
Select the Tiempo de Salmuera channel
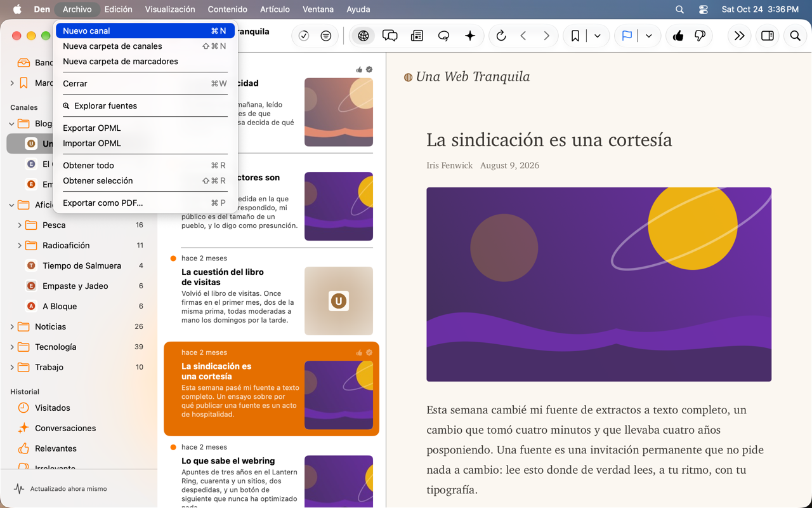coord(79,265)
